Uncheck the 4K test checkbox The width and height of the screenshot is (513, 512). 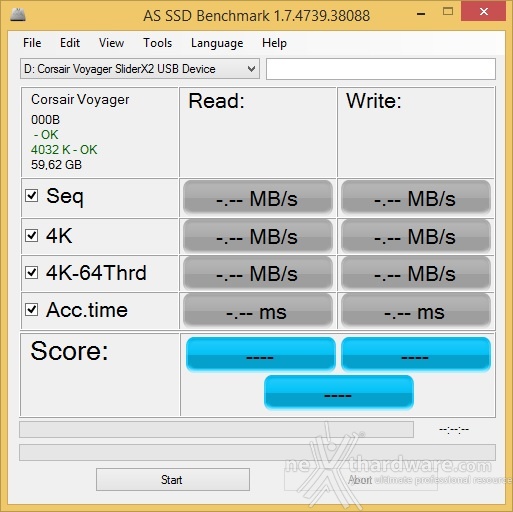[x=32, y=236]
